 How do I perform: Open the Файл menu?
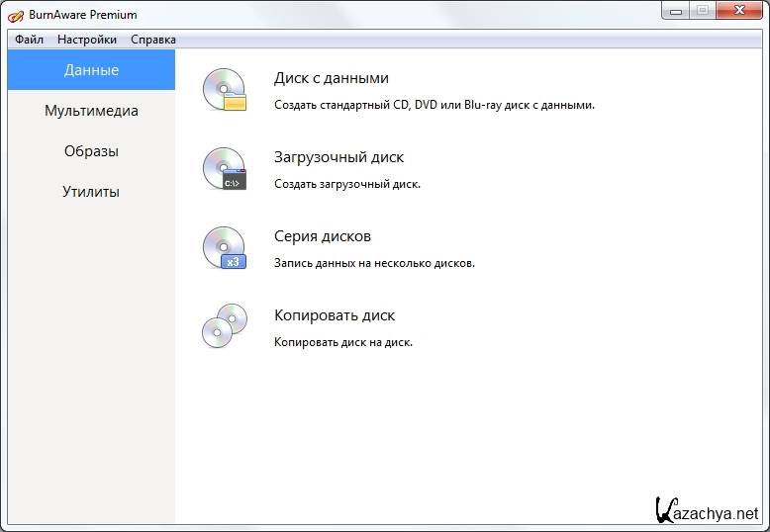click(x=30, y=40)
